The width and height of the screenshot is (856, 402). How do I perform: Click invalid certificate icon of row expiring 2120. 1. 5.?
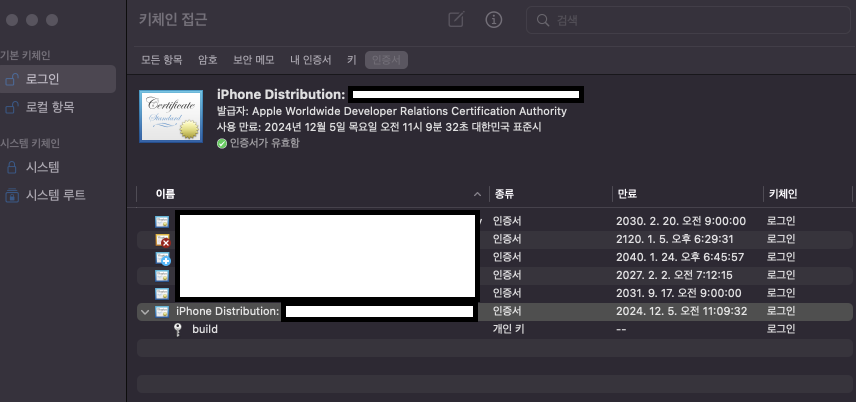pos(162,240)
